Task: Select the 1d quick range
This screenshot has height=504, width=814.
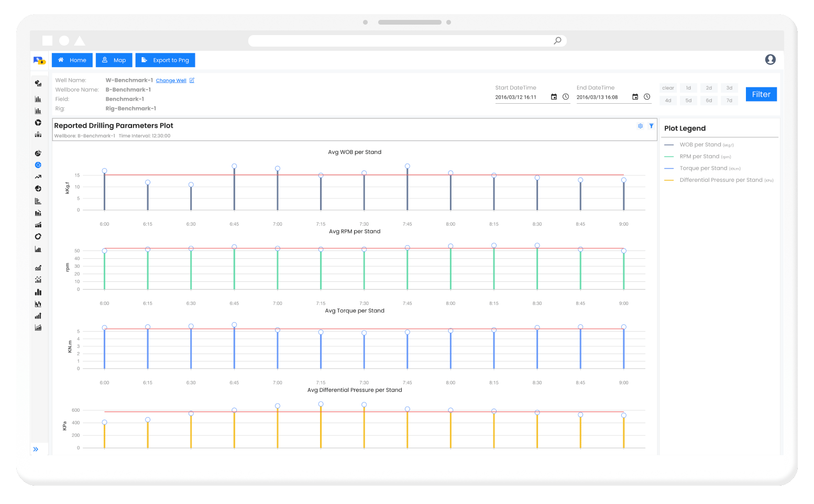Action: [x=688, y=88]
